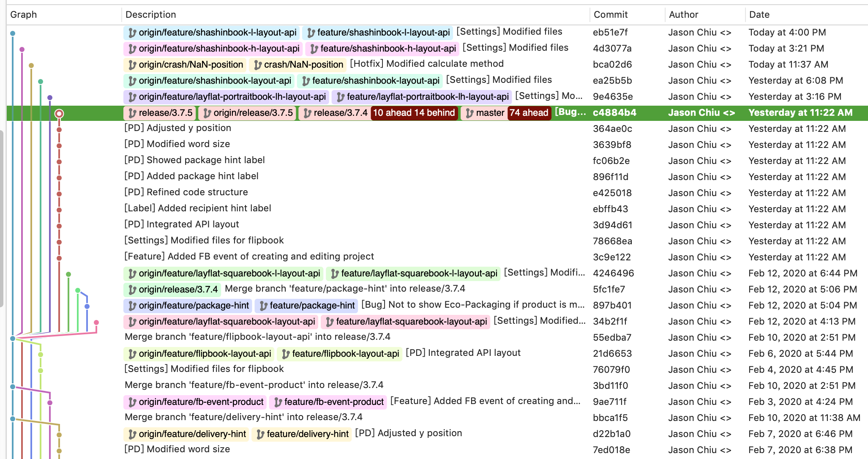868x459 pixels.
Task: Click branch icon on feature/package-hint tag
Action: pyautogui.click(x=263, y=306)
